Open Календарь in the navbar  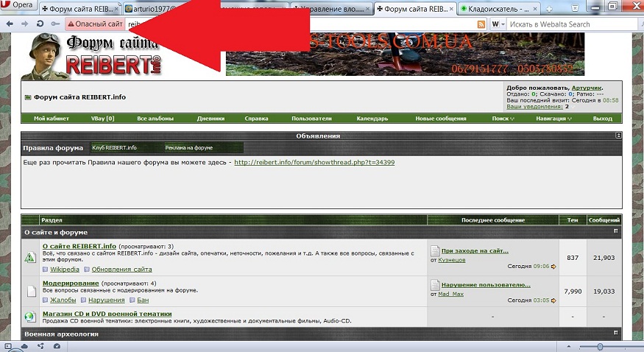[372, 119]
